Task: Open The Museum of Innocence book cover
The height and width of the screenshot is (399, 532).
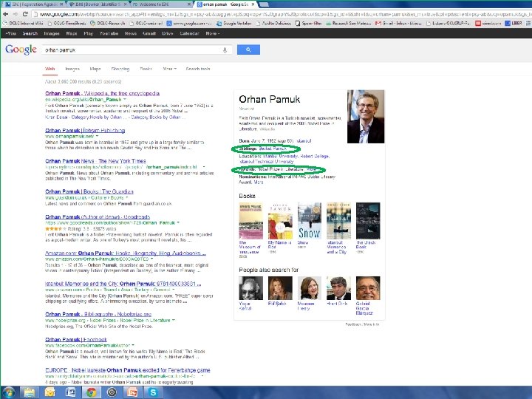Action: tap(250, 221)
